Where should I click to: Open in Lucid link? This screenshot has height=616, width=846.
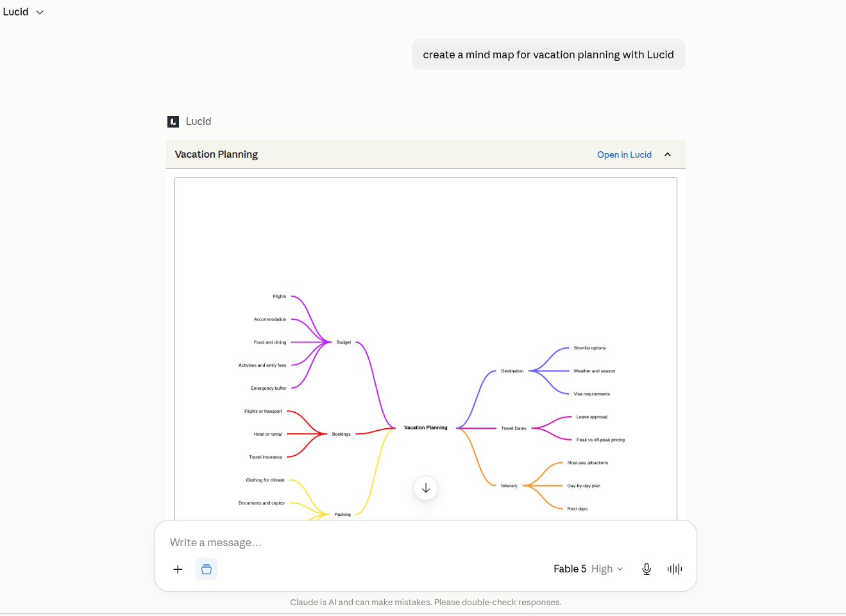point(624,154)
